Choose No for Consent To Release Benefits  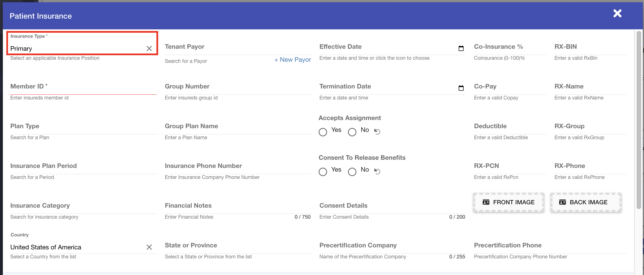coord(352,172)
